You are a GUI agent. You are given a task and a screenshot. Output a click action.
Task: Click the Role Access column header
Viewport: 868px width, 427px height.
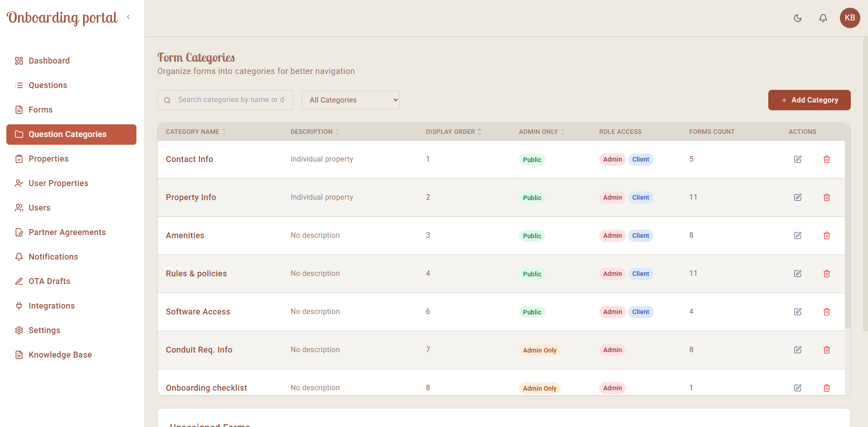click(x=620, y=132)
